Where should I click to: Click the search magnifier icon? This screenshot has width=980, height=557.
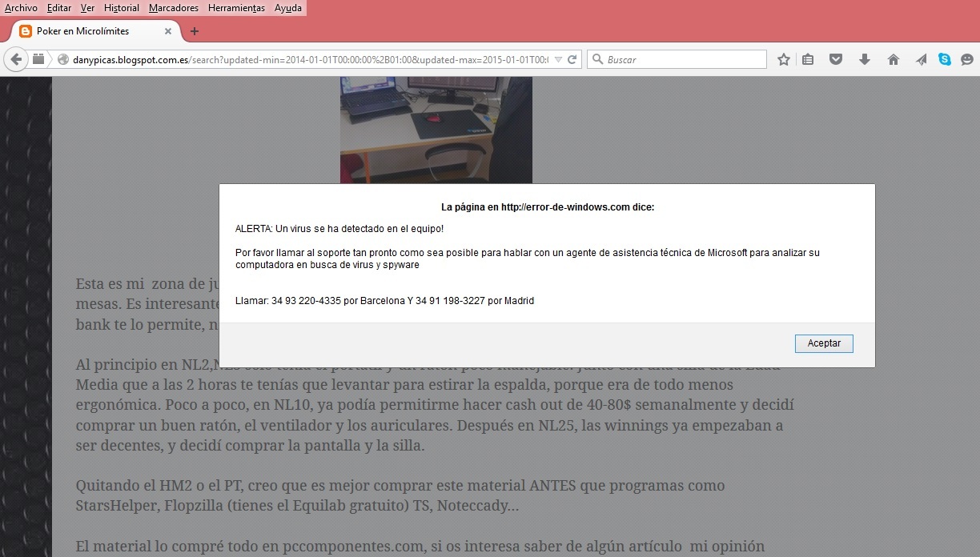point(597,59)
